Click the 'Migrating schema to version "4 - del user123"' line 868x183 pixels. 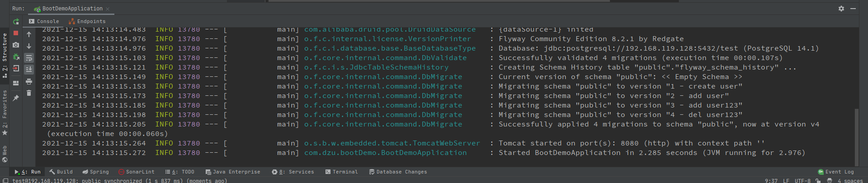click(620, 115)
